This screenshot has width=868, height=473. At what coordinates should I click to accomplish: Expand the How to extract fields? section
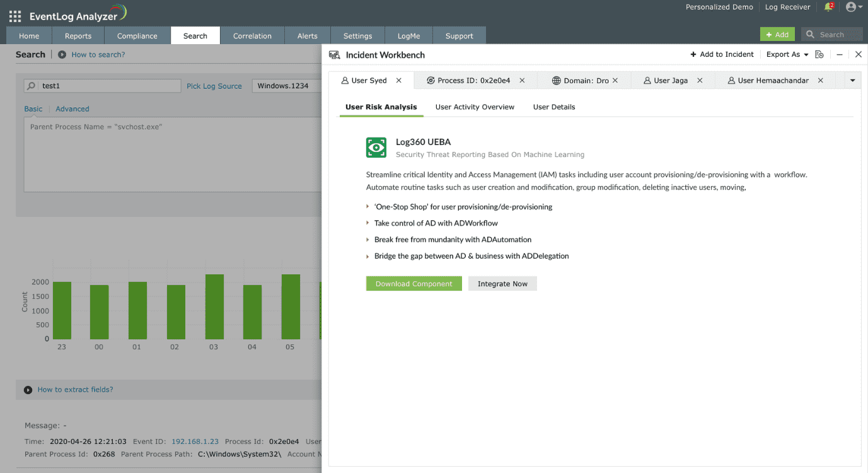coord(28,390)
